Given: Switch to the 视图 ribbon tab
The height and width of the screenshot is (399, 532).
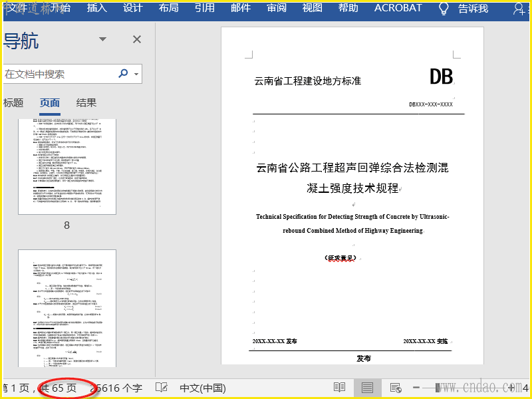Looking at the screenshot, I should pos(312,8).
